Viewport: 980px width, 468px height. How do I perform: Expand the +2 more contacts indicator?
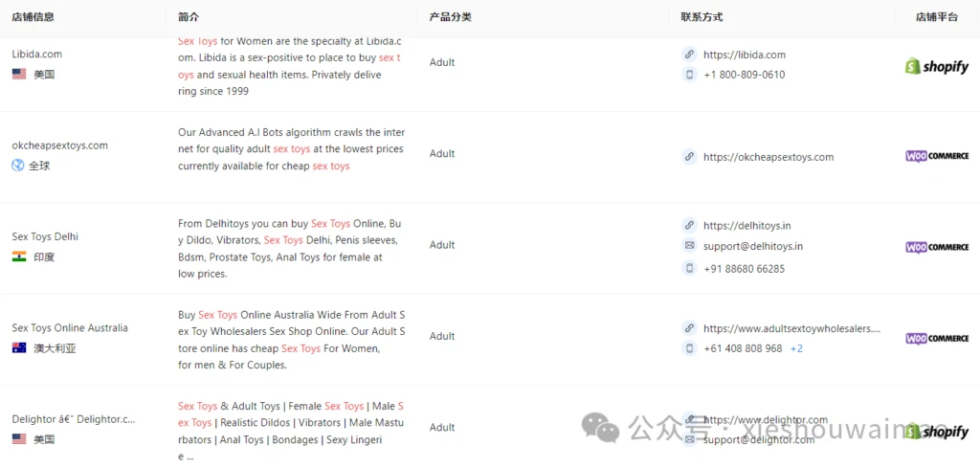click(796, 348)
